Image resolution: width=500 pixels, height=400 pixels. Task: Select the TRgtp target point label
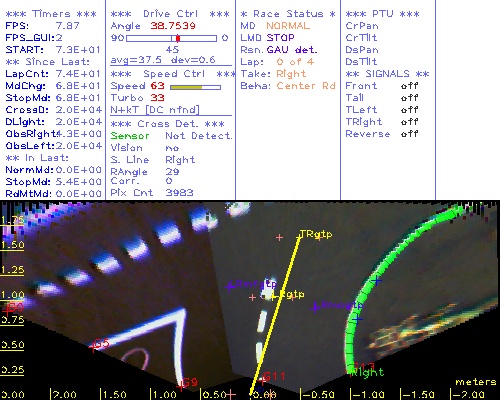click(x=316, y=234)
